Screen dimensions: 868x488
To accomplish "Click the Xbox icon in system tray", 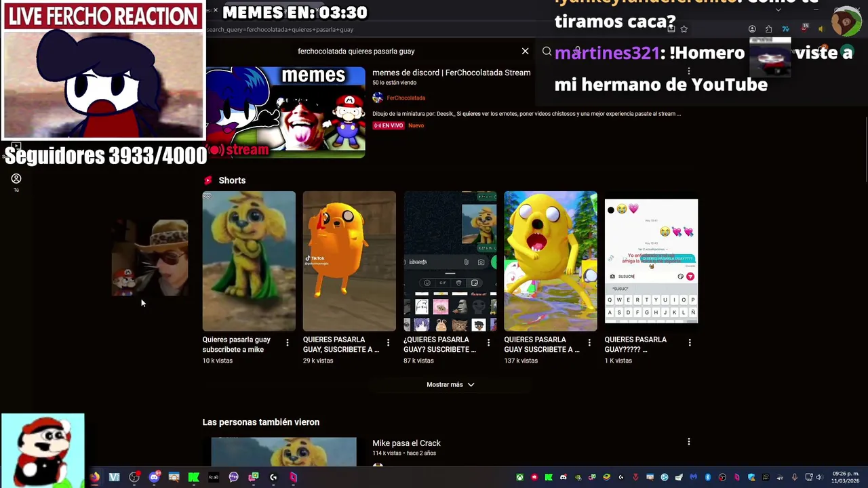I will coord(520,477).
